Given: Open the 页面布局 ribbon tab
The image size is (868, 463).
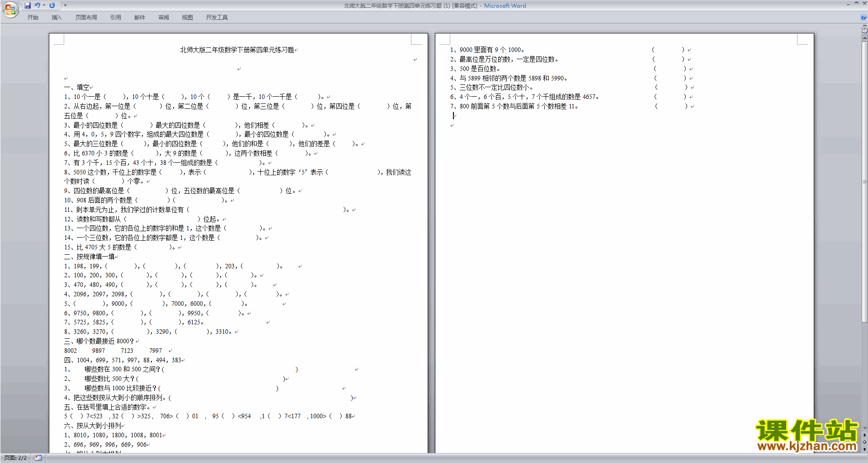Looking at the screenshot, I should pos(86,18).
